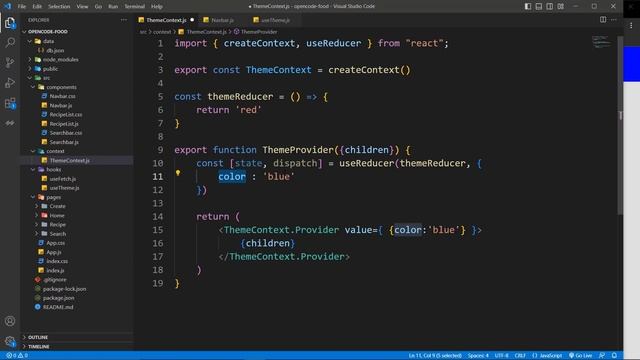Switch to the useTheme.js editor tab
The height and width of the screenshot is (360, 640).
click(x=275, y=20)
